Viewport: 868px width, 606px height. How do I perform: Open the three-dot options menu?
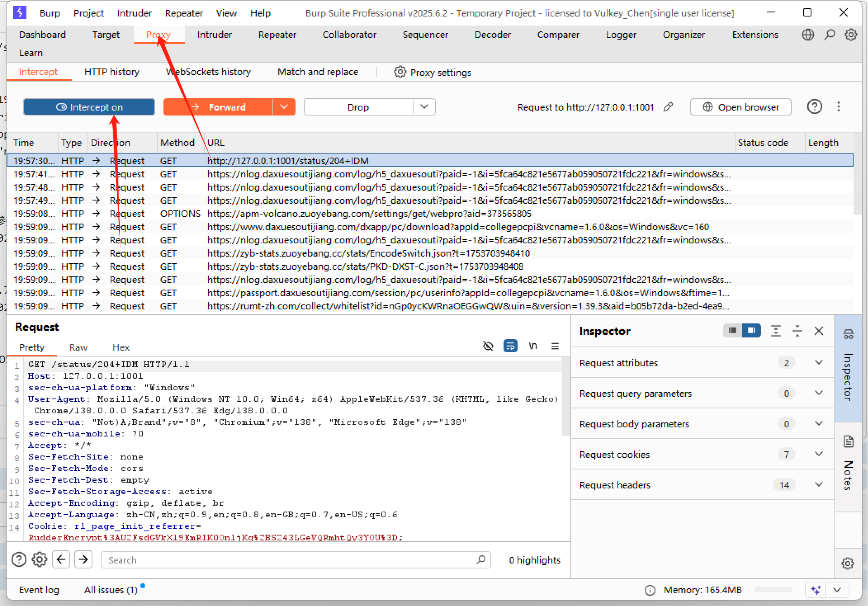tap(838, 107)
